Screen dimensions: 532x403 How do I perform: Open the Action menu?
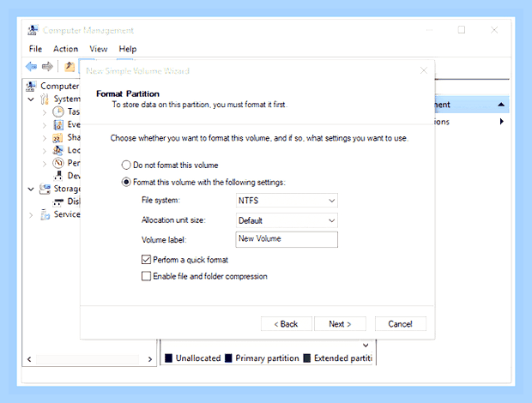pyautogui.click(x=65, y=49)
